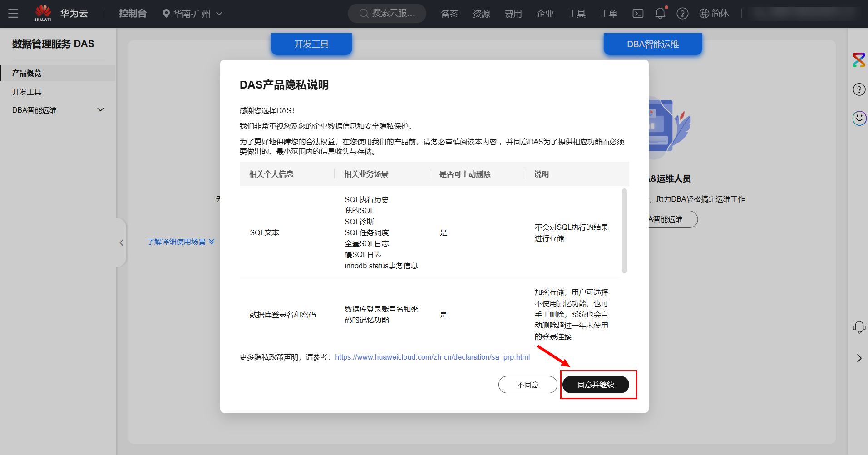This screenshot has height=455, width=868.
Task: Collapse the sidebar with the left arrow handle
Action: (x=121, y=242)
